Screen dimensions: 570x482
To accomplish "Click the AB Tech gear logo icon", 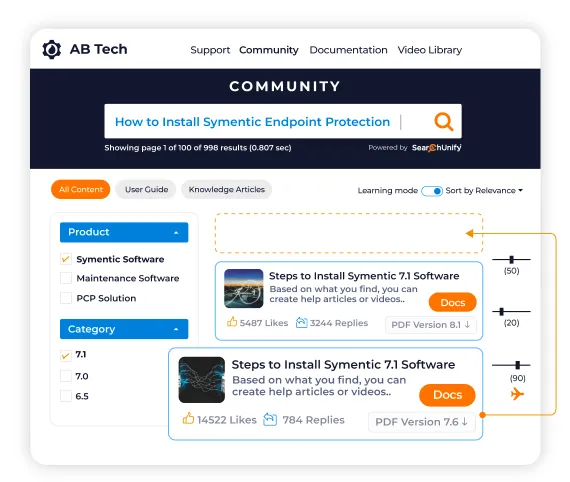I will click(52, 49).
